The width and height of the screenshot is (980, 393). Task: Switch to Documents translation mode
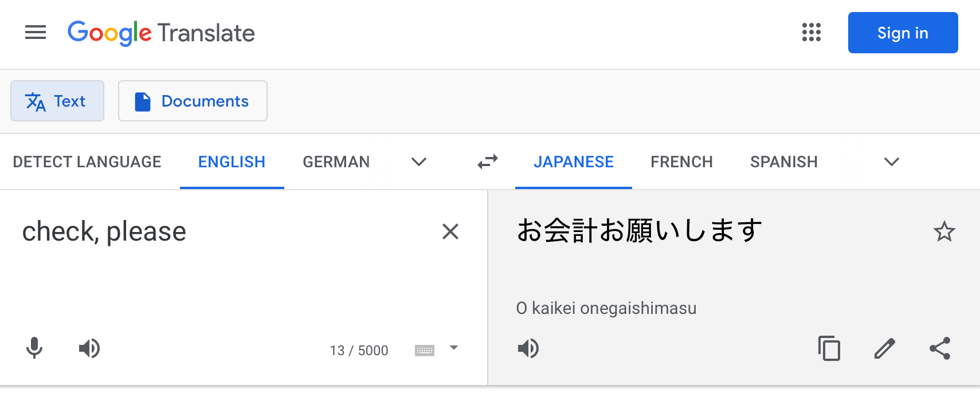(x=193, y=101)
